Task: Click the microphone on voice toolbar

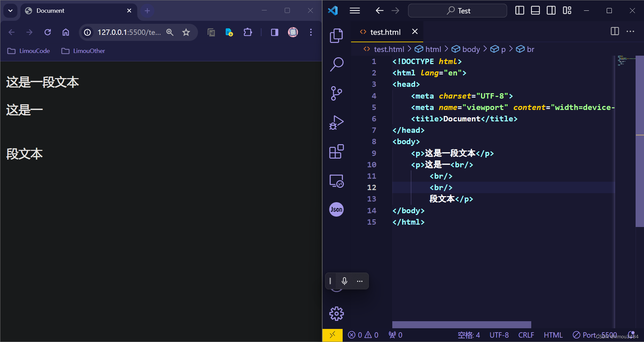Action: click(x=344, y=281)
